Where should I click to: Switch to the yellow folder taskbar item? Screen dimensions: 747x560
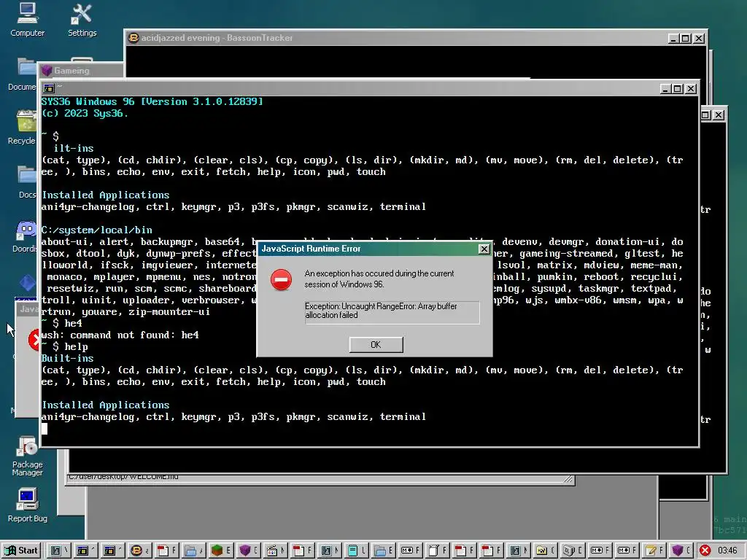[x=547, y=551]
